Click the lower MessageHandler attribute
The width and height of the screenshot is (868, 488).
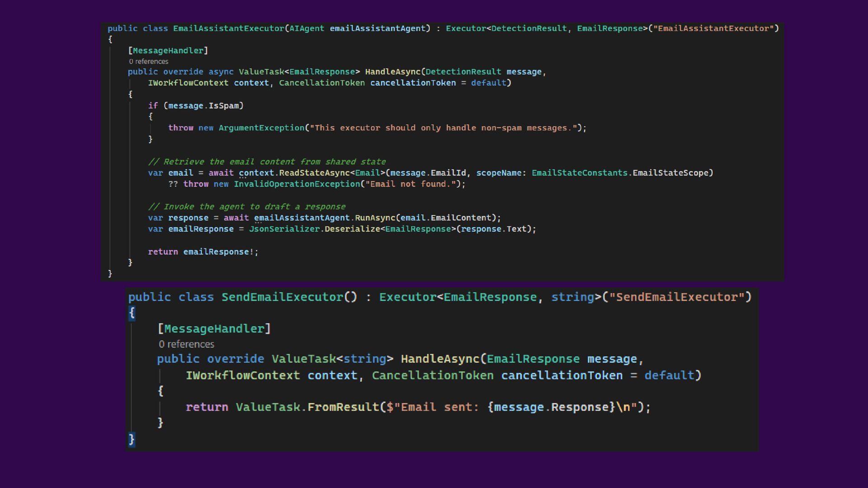tap(214, 329)
